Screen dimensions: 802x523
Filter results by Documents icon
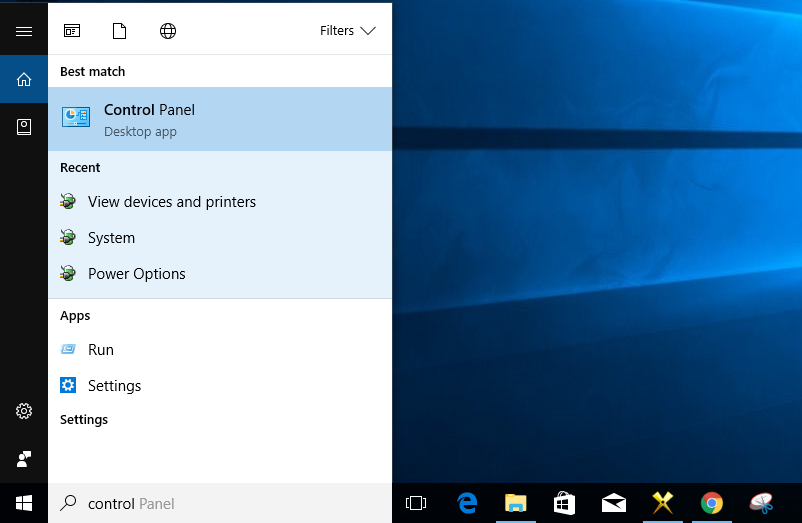[119, 31]
